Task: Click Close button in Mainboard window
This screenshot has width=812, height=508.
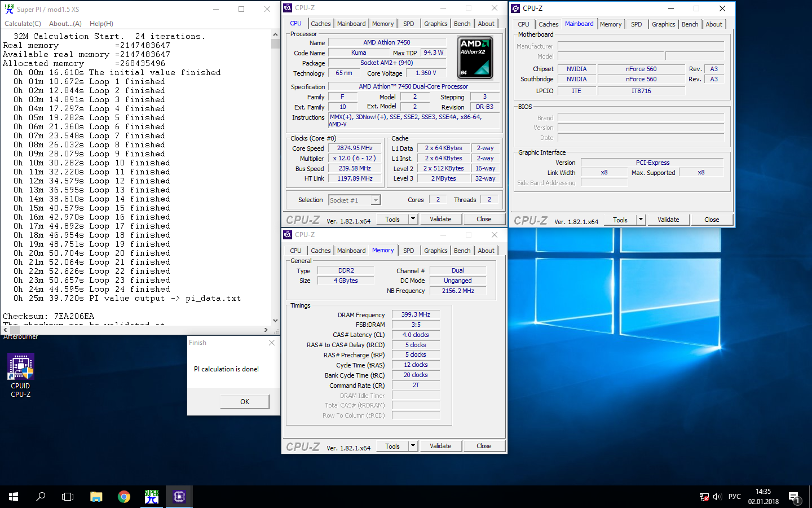Action: point(712,220)
